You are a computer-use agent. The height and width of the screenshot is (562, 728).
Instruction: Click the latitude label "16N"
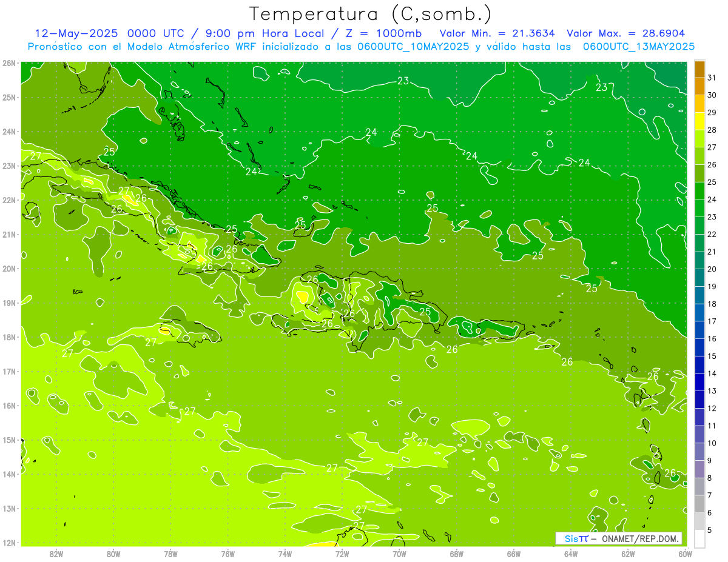coord(9,406)
